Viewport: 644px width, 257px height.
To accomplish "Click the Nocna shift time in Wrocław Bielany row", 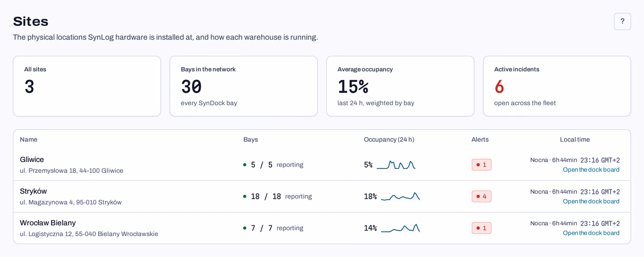I will pyautogui.click(x=553, y=223).
